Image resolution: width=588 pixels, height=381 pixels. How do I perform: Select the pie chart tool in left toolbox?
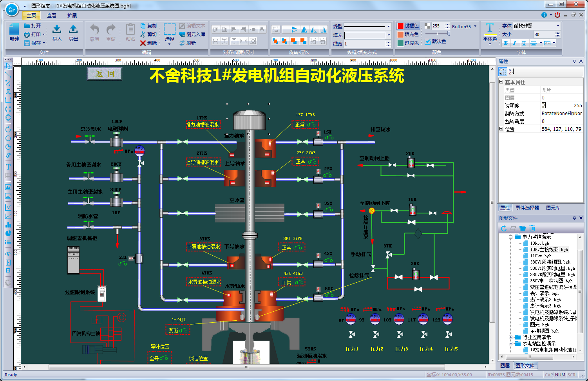point(8,233)
